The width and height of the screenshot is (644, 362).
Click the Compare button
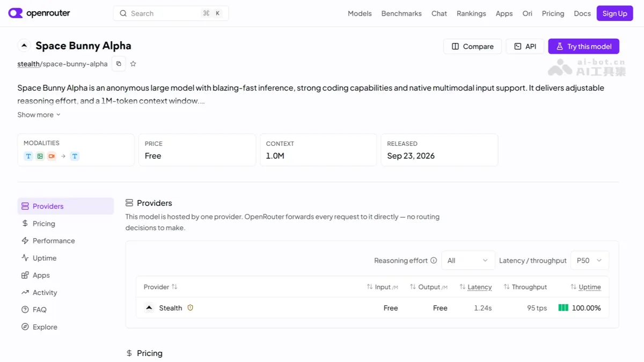[472, 46]
